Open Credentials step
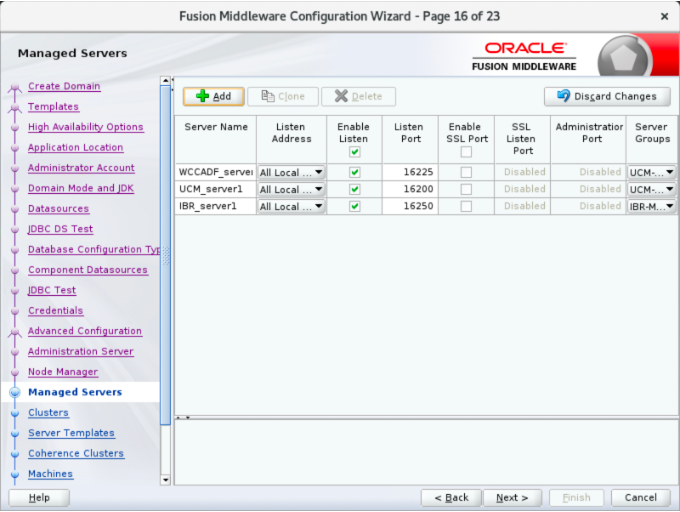This screenshot has width=680, height=512. tap(56, 310)
